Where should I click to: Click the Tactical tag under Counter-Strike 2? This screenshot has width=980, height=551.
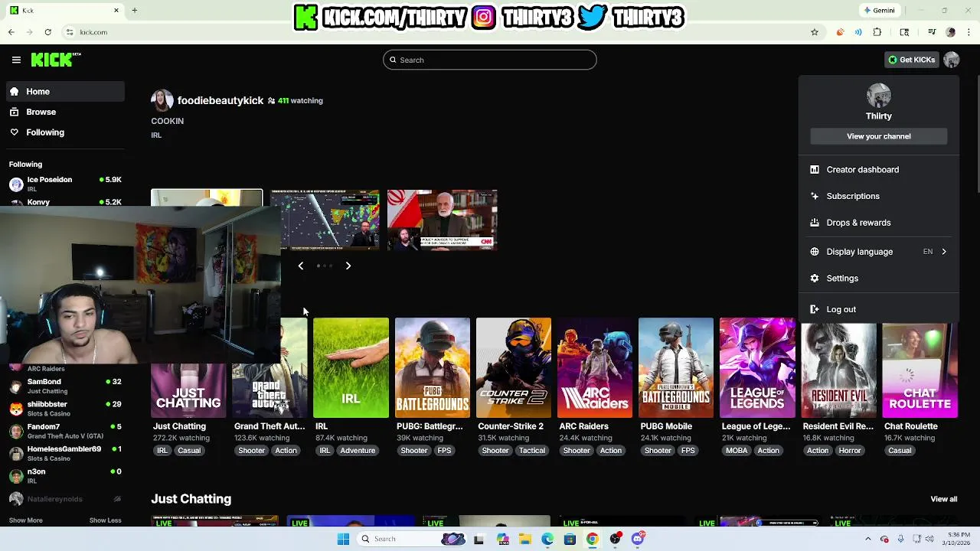531,451
